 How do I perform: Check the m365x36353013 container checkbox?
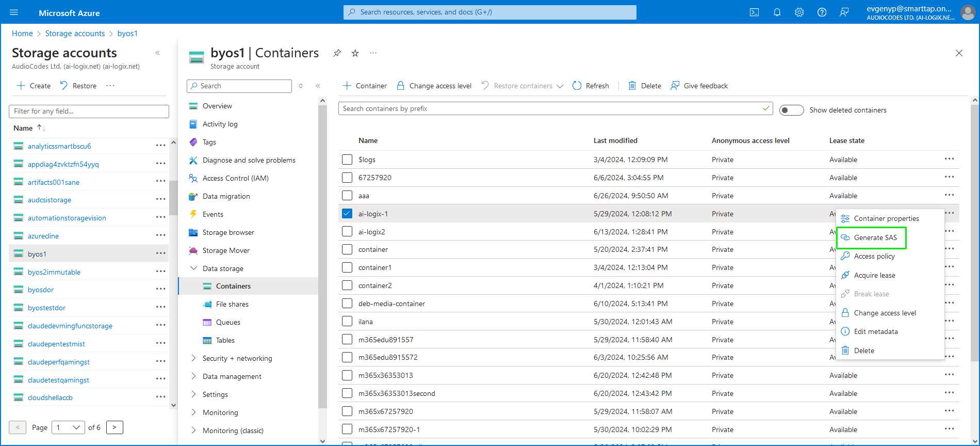point(347,375)
